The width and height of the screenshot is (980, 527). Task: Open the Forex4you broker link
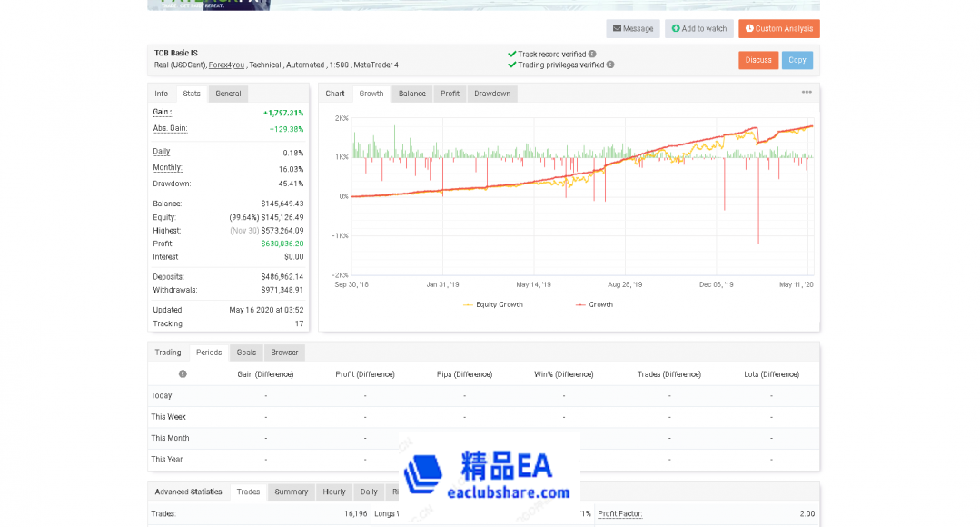tap(227, 65)
